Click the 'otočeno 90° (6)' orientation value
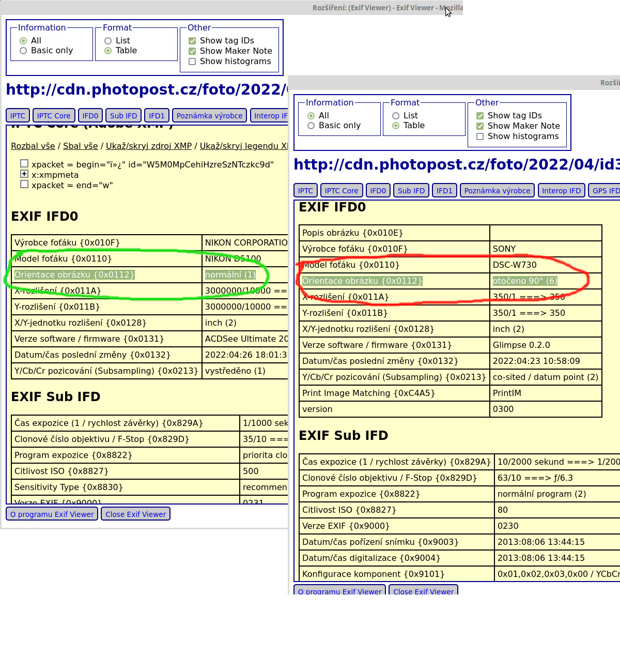Viewport: 620px width, 672px height. point(525,281)
